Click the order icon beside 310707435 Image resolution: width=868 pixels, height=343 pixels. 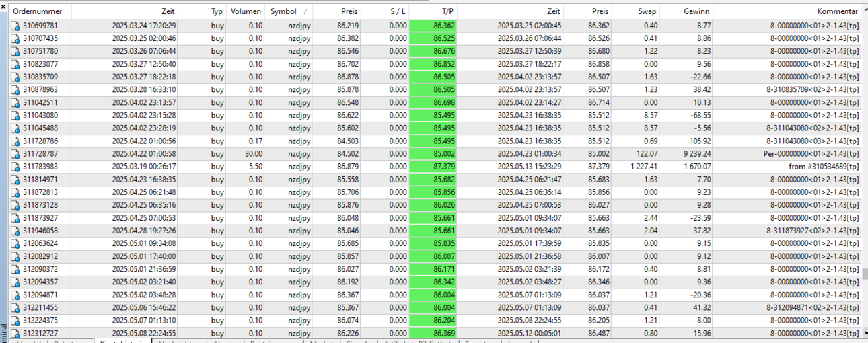(x=15, y=38)
